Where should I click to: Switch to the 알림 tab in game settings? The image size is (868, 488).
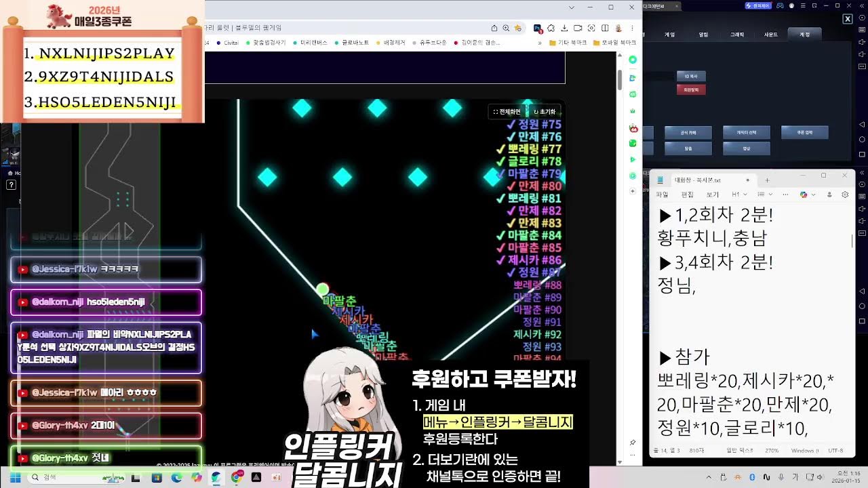point(703,35)
